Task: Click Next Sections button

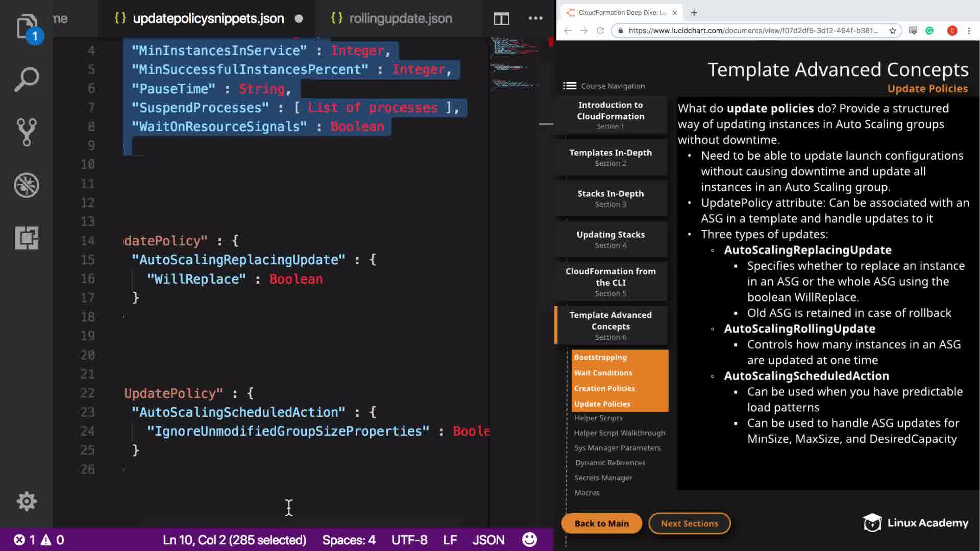Action: pyautogui.click(x=689, y=523)
